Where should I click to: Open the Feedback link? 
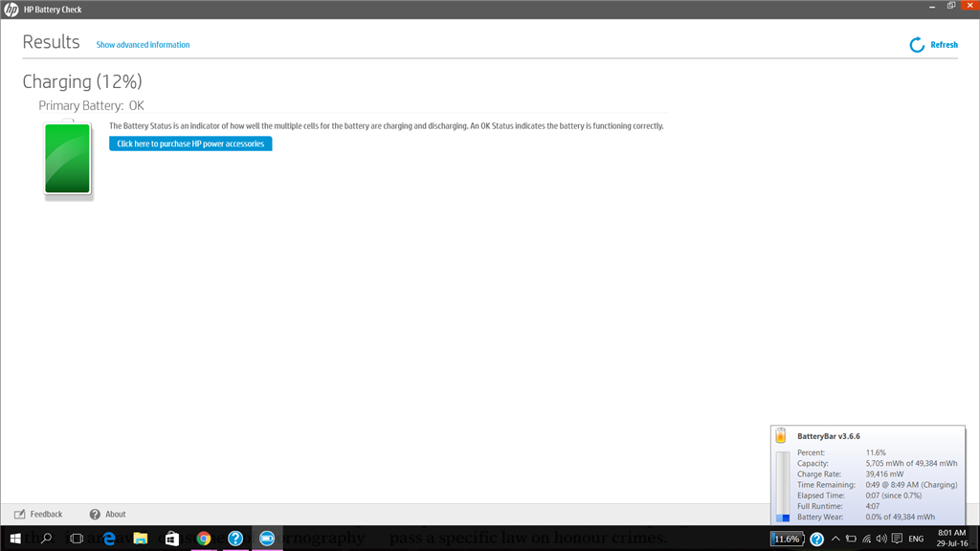(x=46, y=514)
